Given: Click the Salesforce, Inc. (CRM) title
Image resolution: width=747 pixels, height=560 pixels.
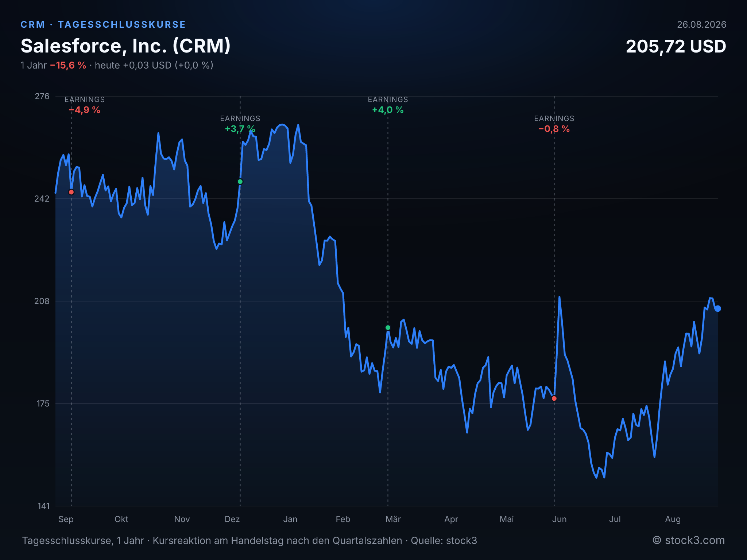Looking at the screenshot, I should click(125, 46).
